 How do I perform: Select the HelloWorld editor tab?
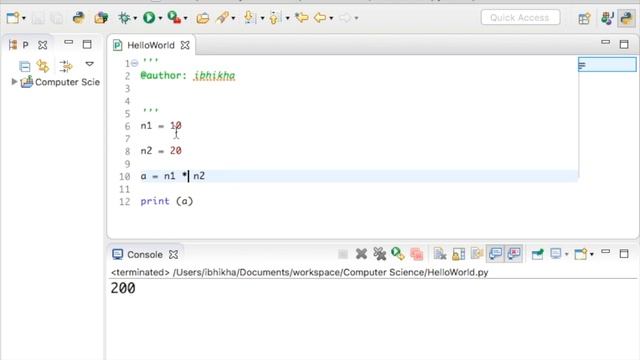151,45
